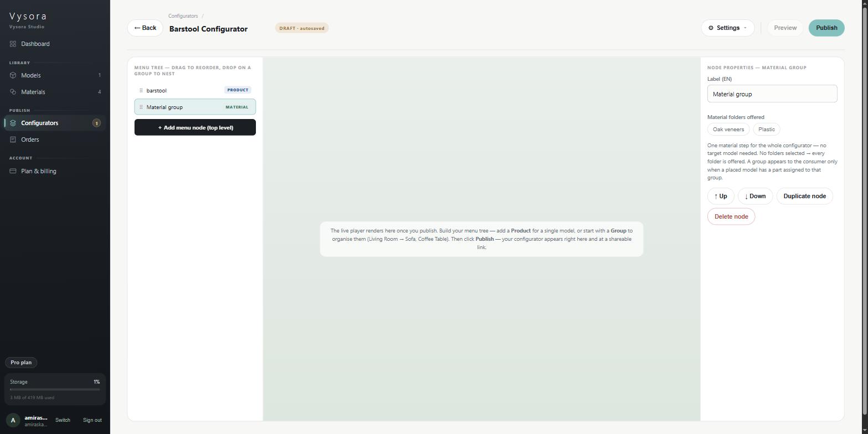Click the Preview button
The image size is (868, 434).
click(x=785, y=28)
